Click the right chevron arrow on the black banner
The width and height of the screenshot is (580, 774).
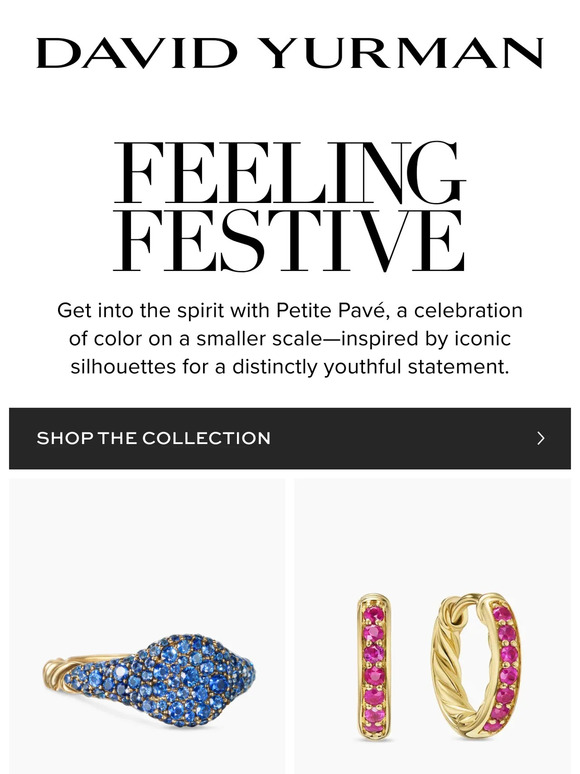[x=541, y=438]
